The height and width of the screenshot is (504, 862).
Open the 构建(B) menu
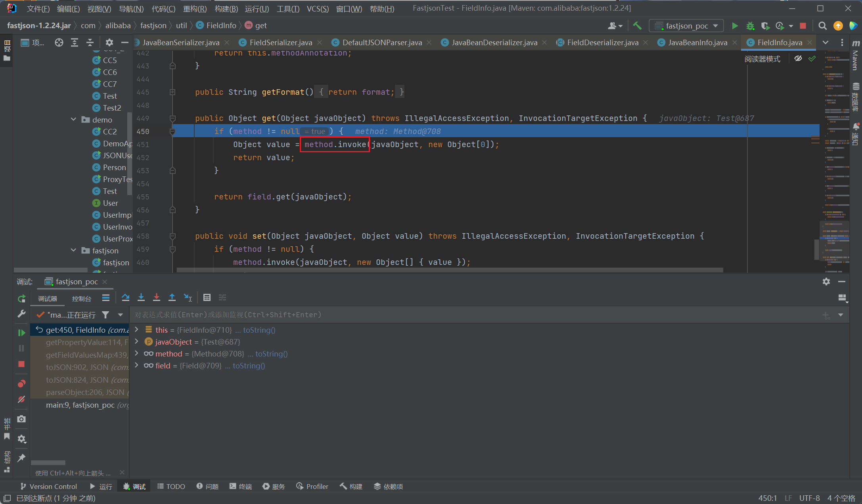226,9
